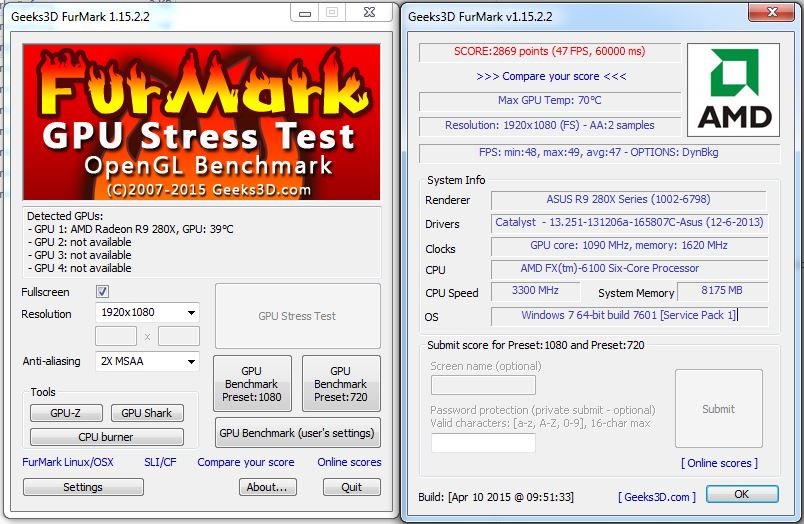The image size is (804, 524).
Task: Click the custom width resolution field
Action: 116,336
